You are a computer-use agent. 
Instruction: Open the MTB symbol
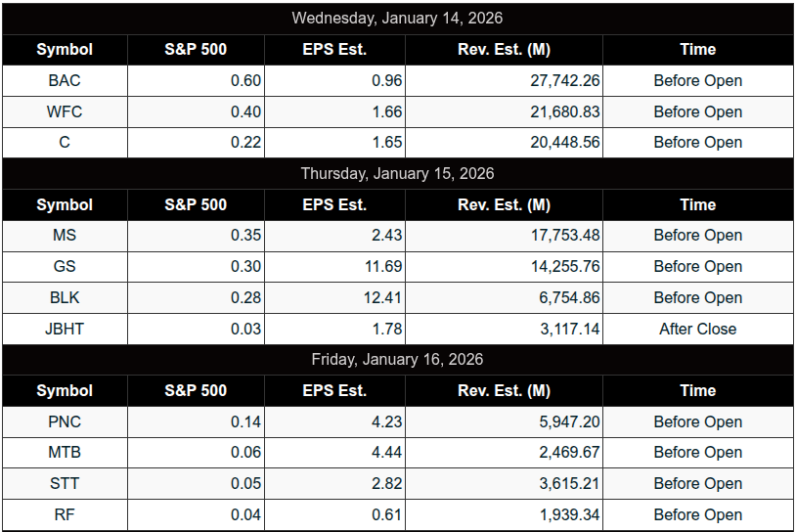pyautogui.click(x=65, y=453)
